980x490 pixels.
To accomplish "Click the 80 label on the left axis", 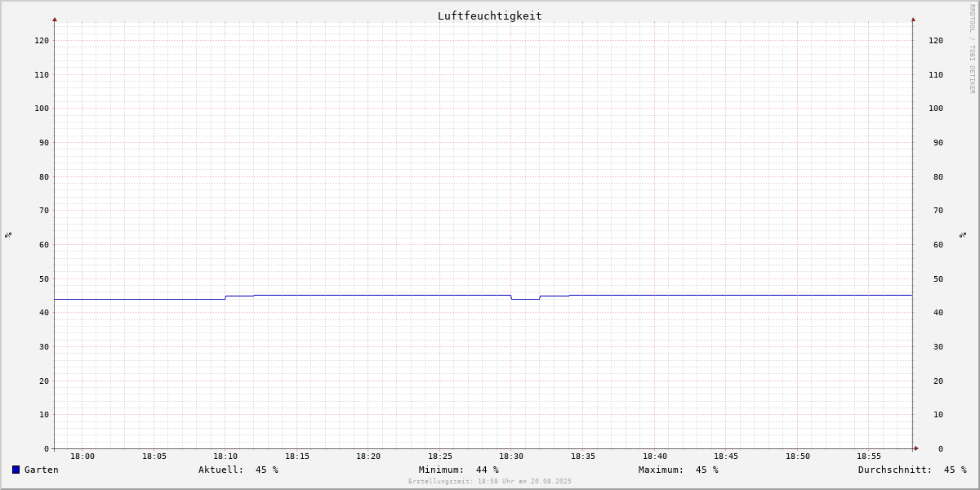I will click(44, 176).
